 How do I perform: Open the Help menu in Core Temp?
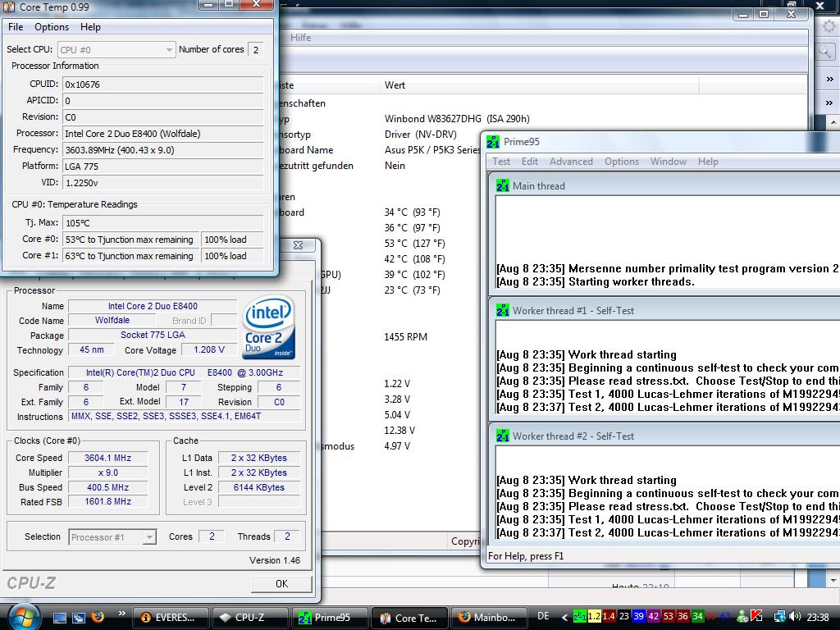90,27
